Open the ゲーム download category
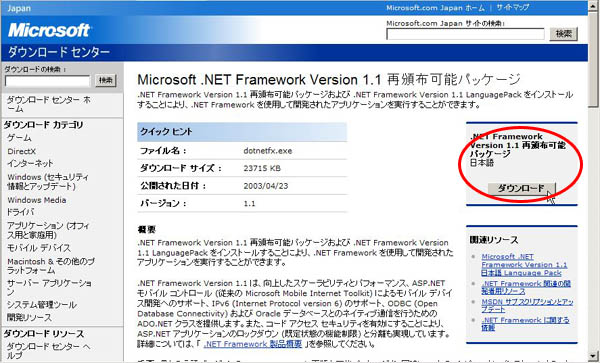The height and width of the screenshot is (363, 600). point(19,138)
